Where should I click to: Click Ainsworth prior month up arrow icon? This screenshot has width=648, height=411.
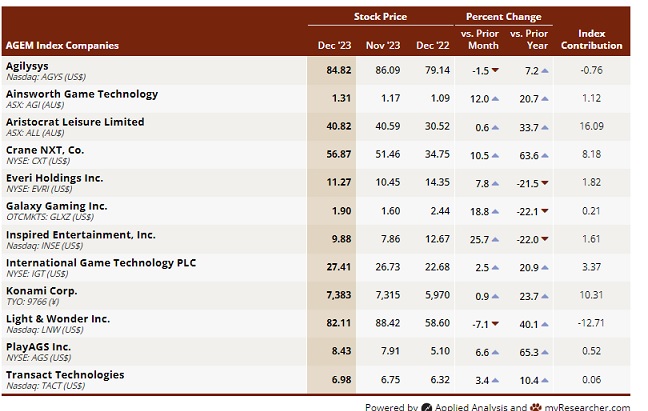coord(495,99)
